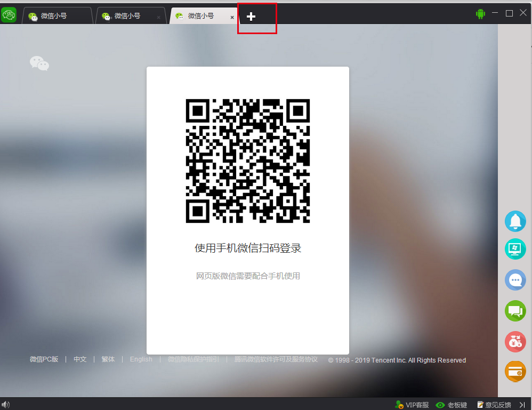Switch language to 繁体
Viewport: 532px width, 410px height.
click(x=108, y=359)
